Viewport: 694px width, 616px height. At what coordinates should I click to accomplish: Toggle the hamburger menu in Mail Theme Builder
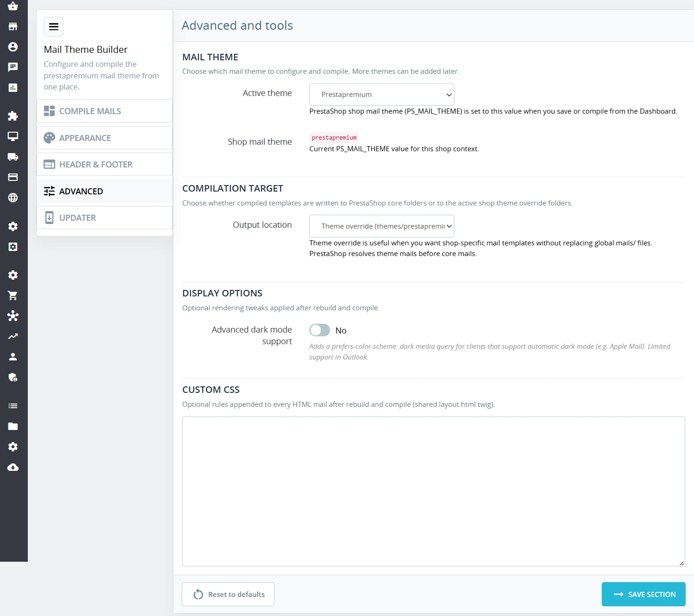pos(54,27)
